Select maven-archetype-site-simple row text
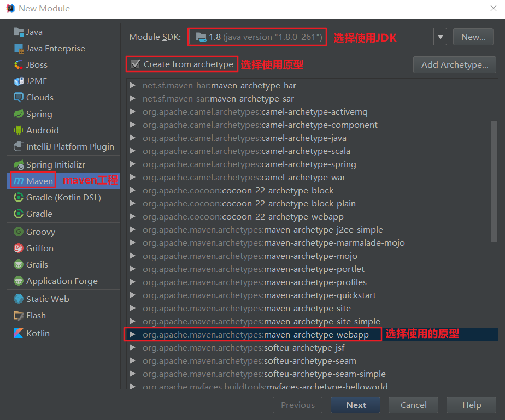505x420 pixels. coord(261,322)
